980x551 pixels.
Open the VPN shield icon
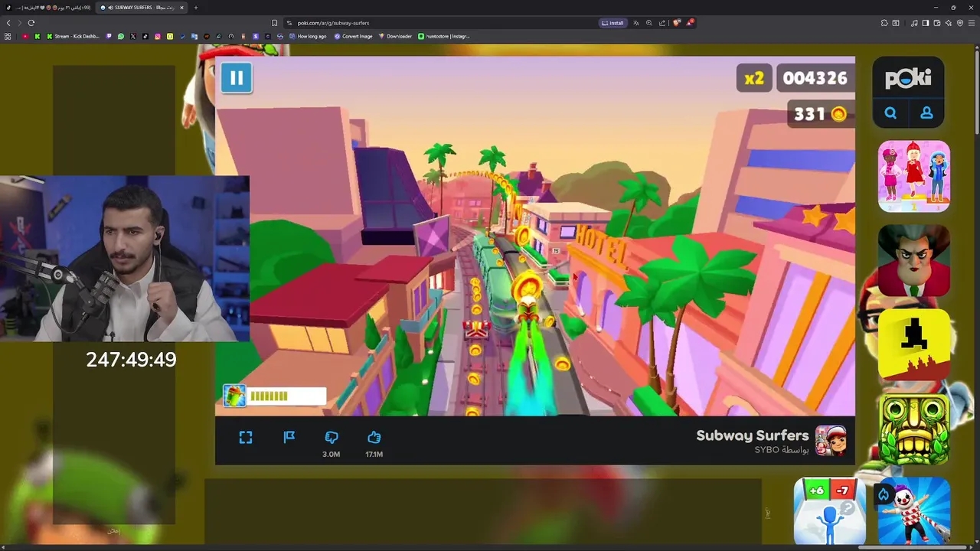coord(960,23)
